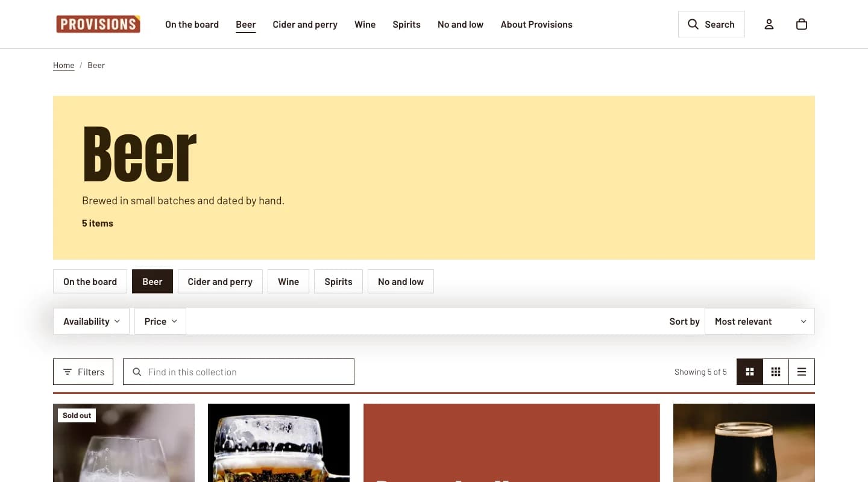868x482 pixels.
Task: Select the On the board collection chip
Action: [x=90, y=281]
